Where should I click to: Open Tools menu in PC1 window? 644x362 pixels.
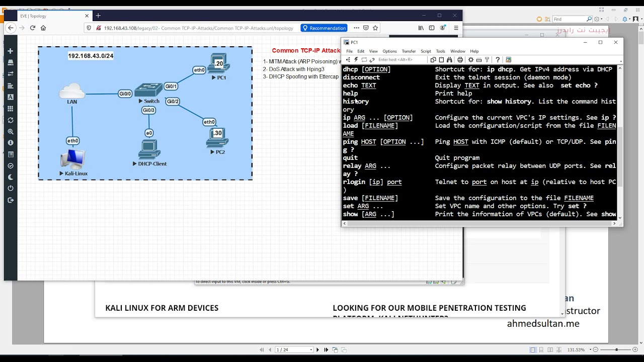coord(440,51)
